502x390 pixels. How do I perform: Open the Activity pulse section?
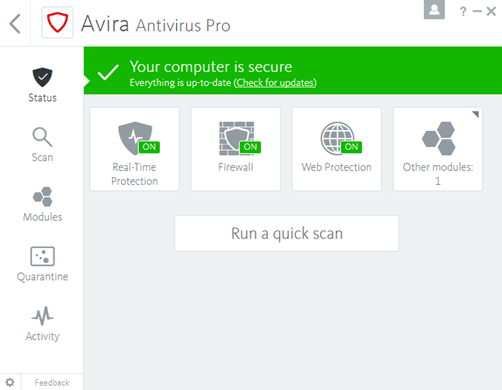coord(42,324)
